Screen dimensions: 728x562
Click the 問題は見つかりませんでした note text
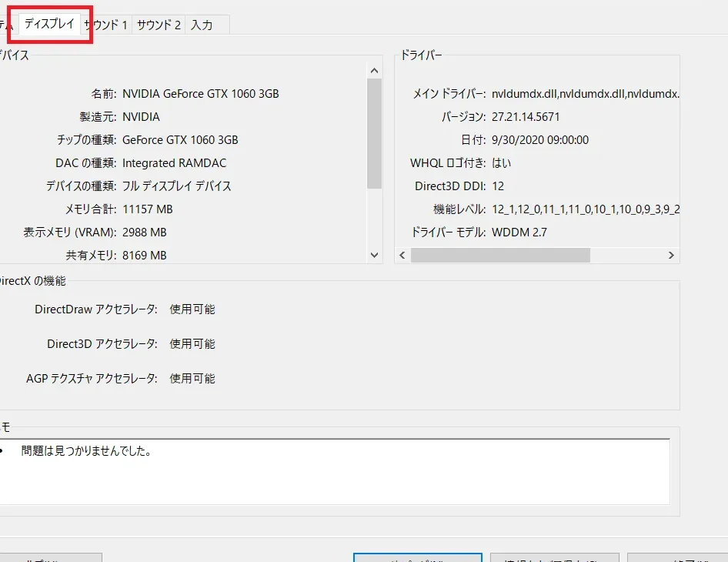point(87,452)
